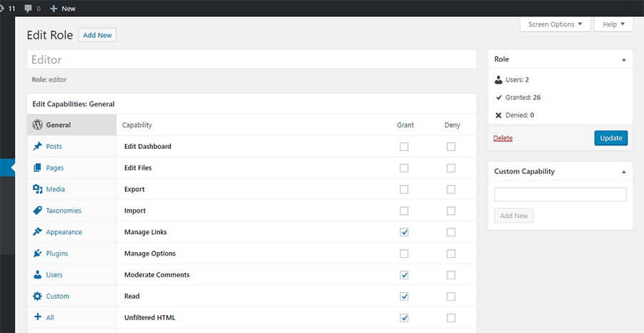This screenshot has width=644, height=333.
Task: Click the red Delete link
Action: coord(503,138)
